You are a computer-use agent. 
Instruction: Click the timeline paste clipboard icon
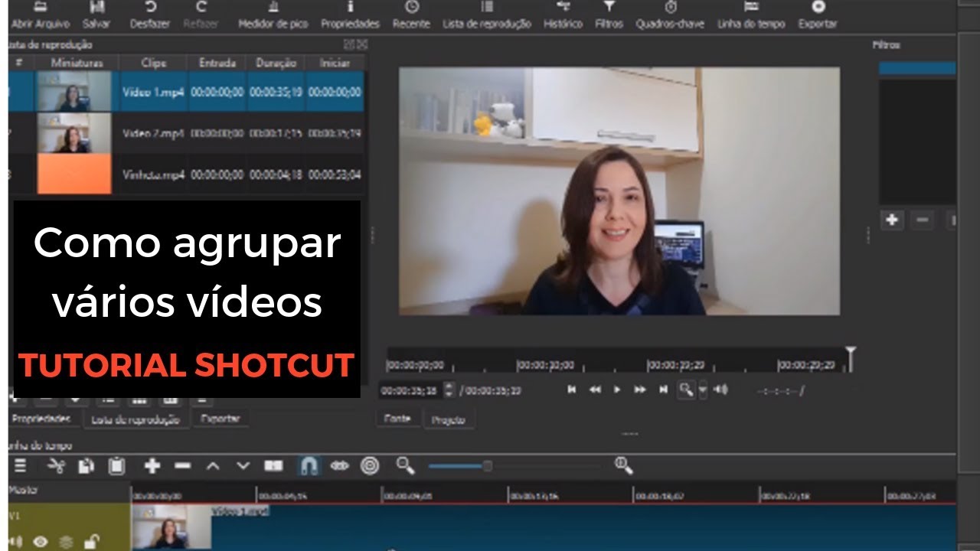(116, 465)
